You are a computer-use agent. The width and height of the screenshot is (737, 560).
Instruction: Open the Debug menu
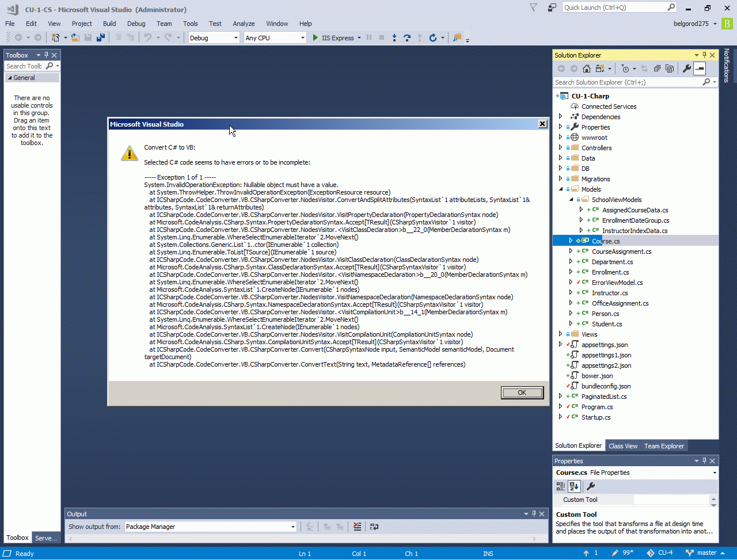pos(136,24)
